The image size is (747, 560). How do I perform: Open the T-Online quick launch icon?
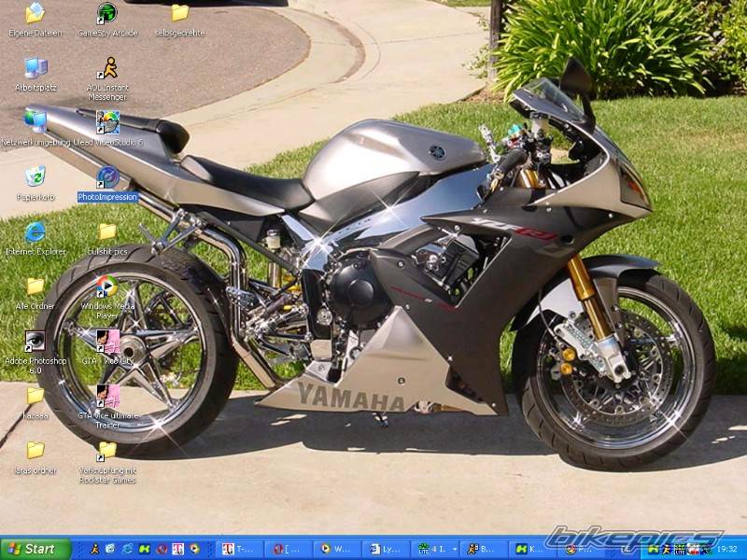tap(178, 549)
